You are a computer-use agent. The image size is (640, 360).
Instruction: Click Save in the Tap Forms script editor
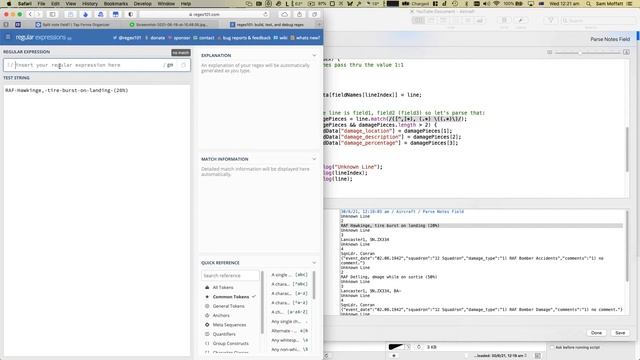(x=620, y=333)
